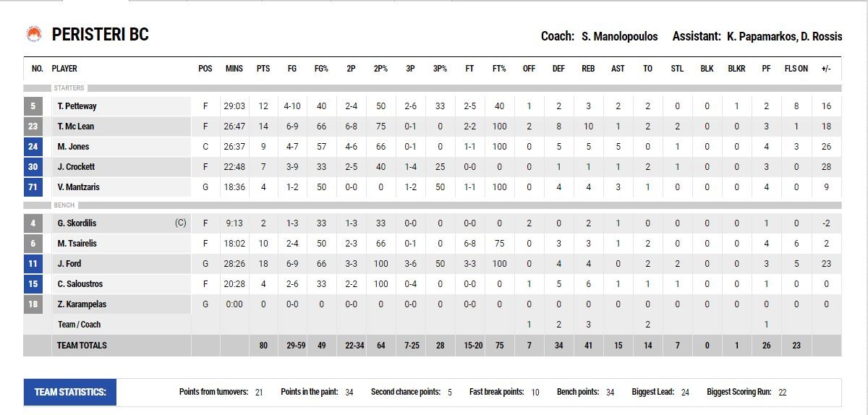
Task: Click V. Mantzaris player name
Action: [78, 187]
